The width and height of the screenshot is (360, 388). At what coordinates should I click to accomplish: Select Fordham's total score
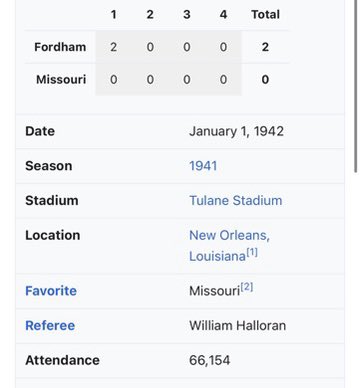click(265, 47)
